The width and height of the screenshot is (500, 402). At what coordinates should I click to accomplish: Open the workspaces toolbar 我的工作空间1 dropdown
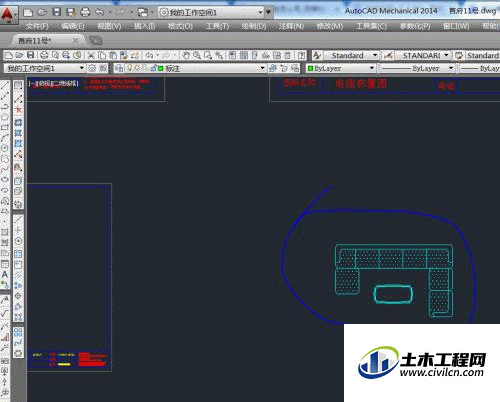pyautogui.click(x=45, y=68)
